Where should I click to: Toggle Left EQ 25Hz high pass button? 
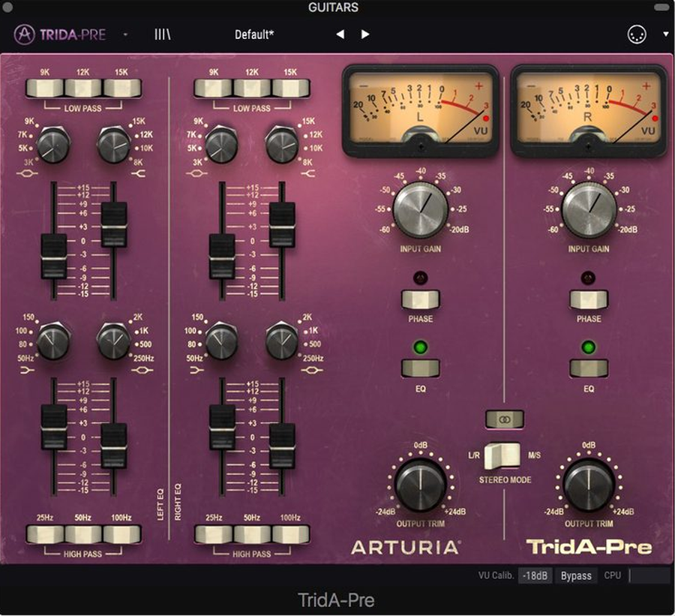tap(45, 534)
